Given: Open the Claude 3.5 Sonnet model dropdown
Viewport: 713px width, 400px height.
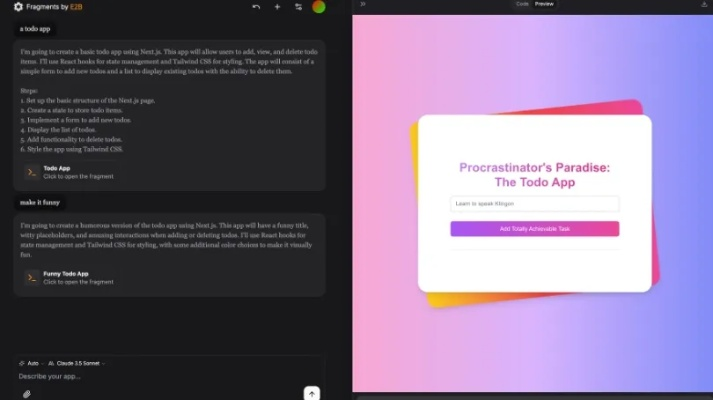Looking at the screenshot, I should pyautogui.click(x=74, y=363).
